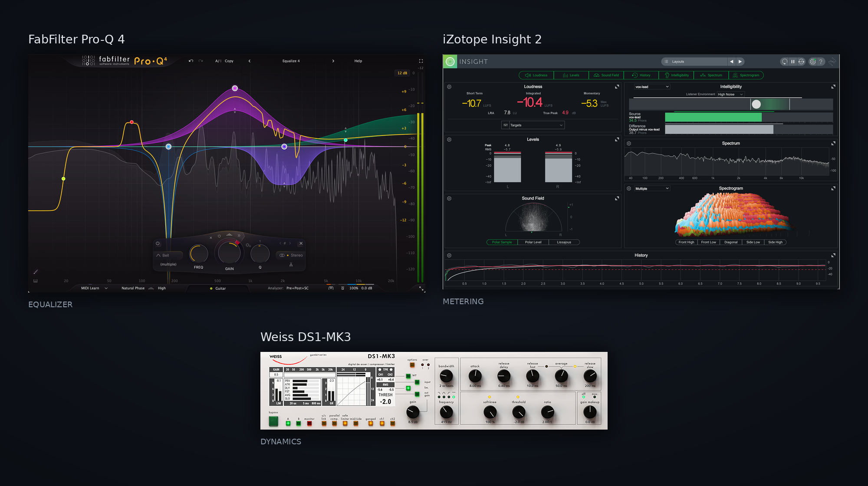The width and height of the screenshot is (868, 486).
Task: Expand the Intelligibility panel
Action: pos(833,87)
